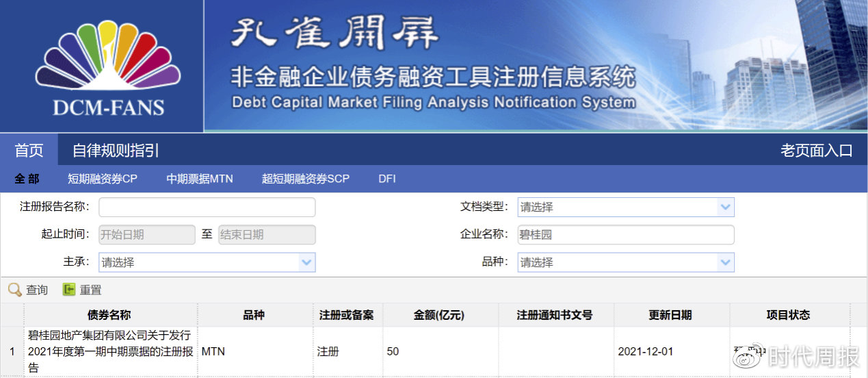Click the magnifier search icon beside 查询

click(14, 290)
